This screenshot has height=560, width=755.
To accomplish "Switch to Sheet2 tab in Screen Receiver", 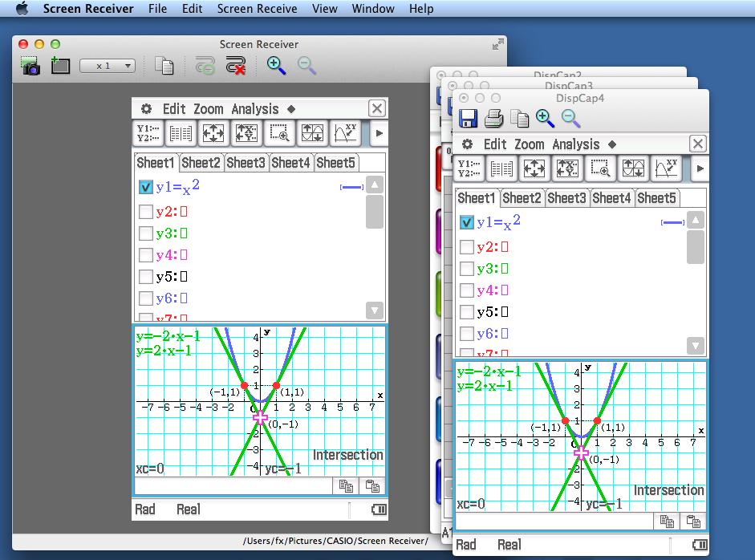I will click(201, 163).
